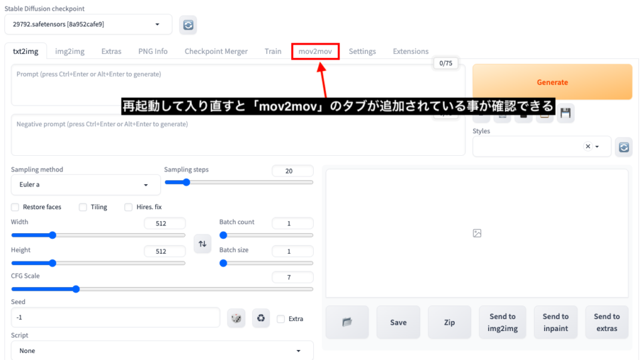Enable Hires. fix
Screen dimensions: 644x360
point(128,207)
